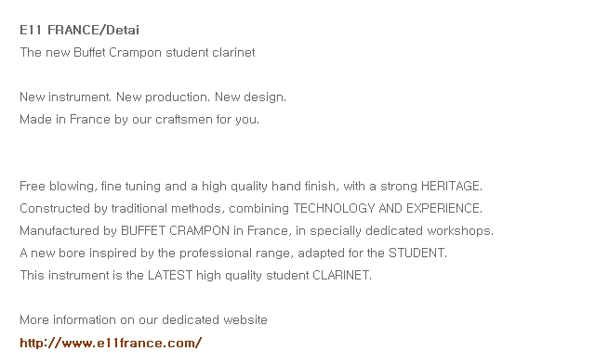Click the "E11 FRANCE/Detai" heading
Viewport: 595px width, 364px height.
80,30
